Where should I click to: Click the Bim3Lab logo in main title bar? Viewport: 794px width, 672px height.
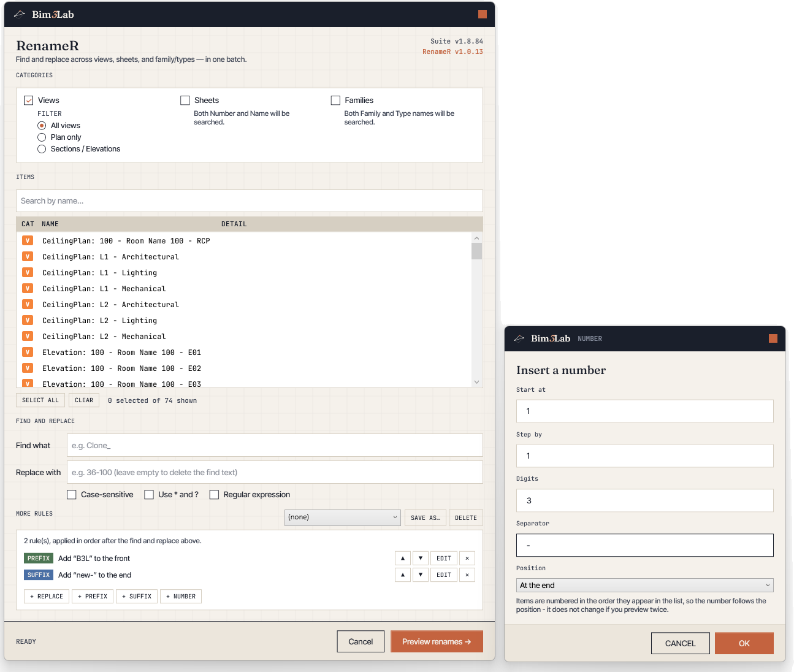[x=44, y=14]
